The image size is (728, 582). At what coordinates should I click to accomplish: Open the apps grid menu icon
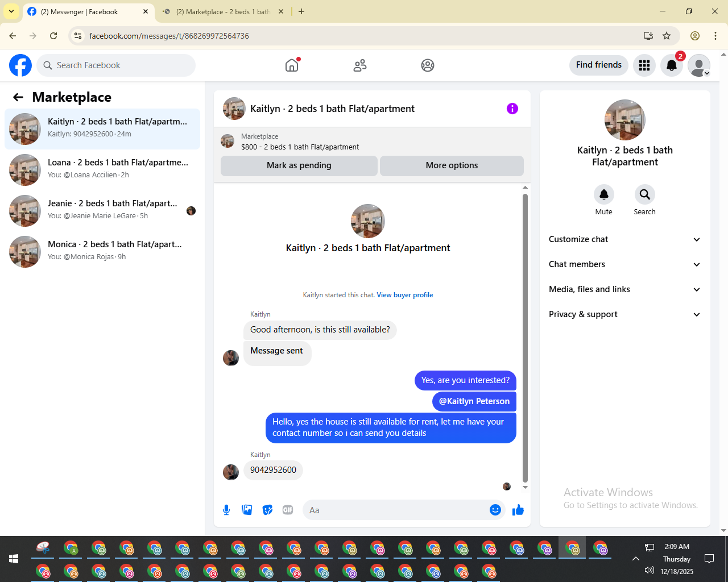[x=644, y=65]
